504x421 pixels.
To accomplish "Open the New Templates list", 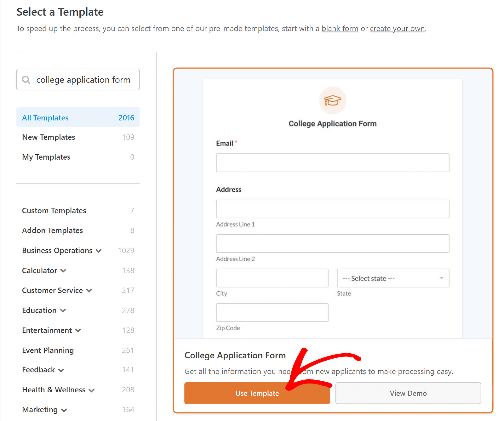I will tap(48, 137).
